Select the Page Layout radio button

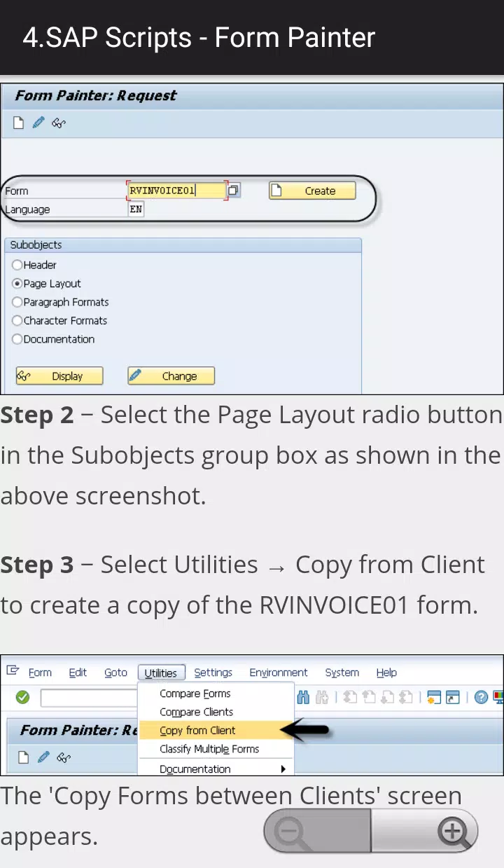17,284
